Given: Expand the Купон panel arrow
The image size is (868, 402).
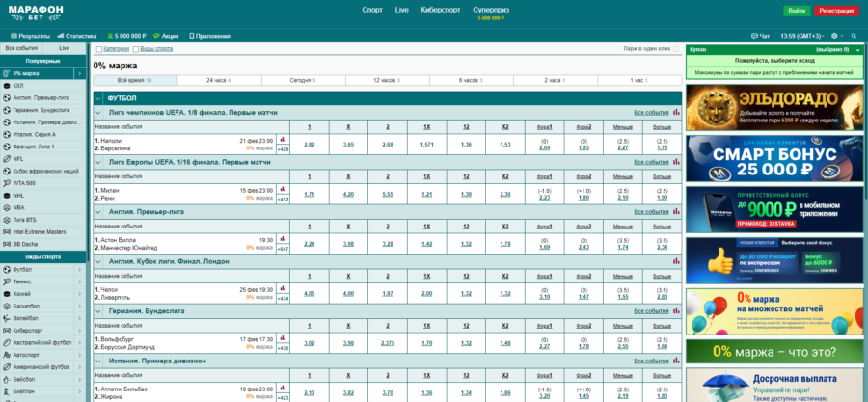Looking at the screenshot, I should tap(858, 48).
